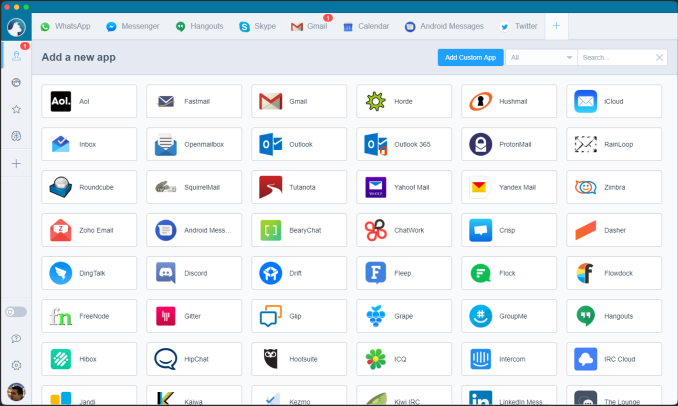Image resolution: width=678 pixels, height=406 pixels.
Task: Switch to the Calendar tab
Action: (x=366, y=26)
